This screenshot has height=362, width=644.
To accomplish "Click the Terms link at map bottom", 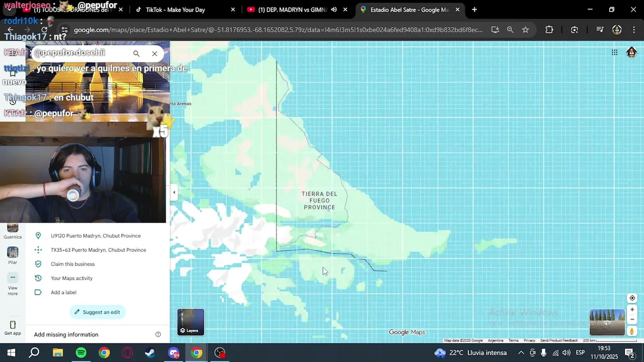I will (x=513, y=340).
